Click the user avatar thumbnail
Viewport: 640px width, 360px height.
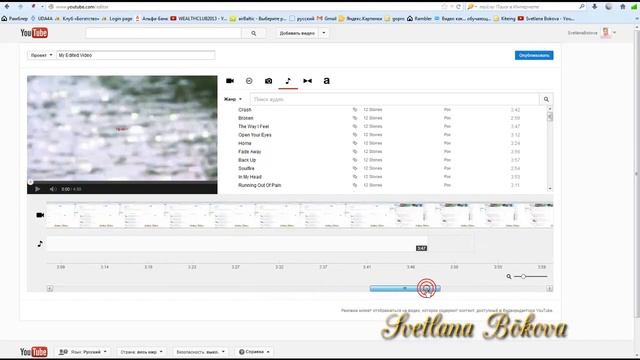(x=606, y=33)
